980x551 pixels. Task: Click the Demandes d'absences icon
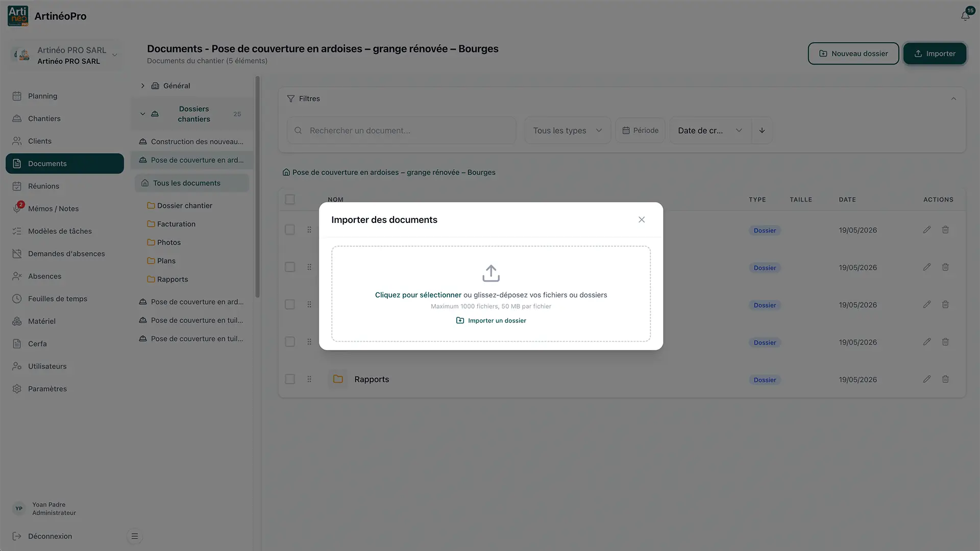(x=17, y=254)
